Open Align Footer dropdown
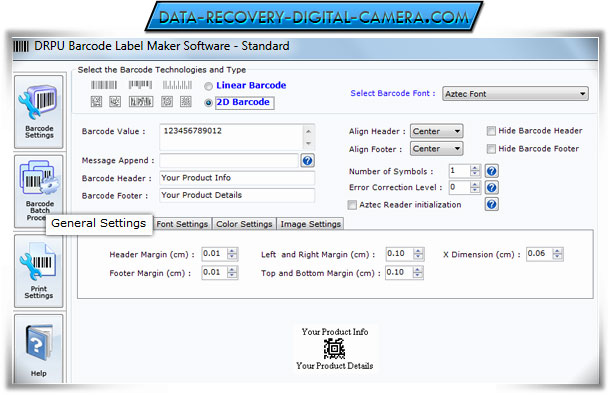Viewport: 610px width, 395px height. pos(436,149)
